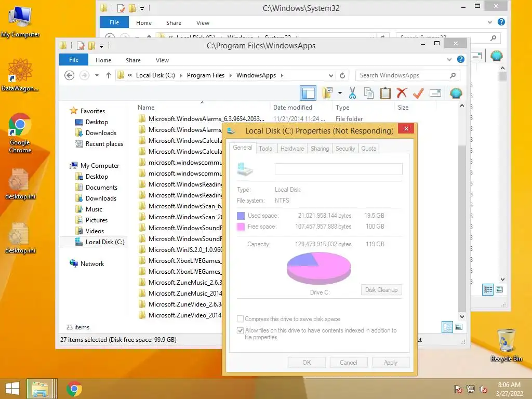Click the folder options icon with checkbox
The height and width of the screenshot is (399, 532).
click(327, 93)
